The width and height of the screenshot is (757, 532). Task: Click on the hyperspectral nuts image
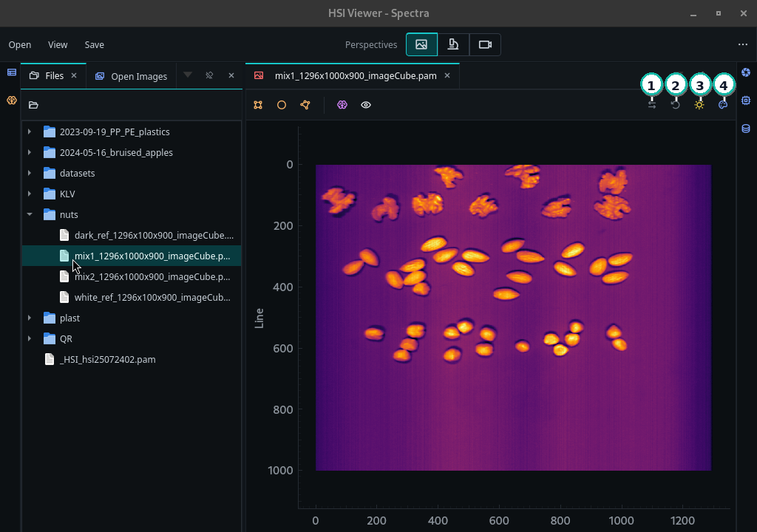click(513, 317)
